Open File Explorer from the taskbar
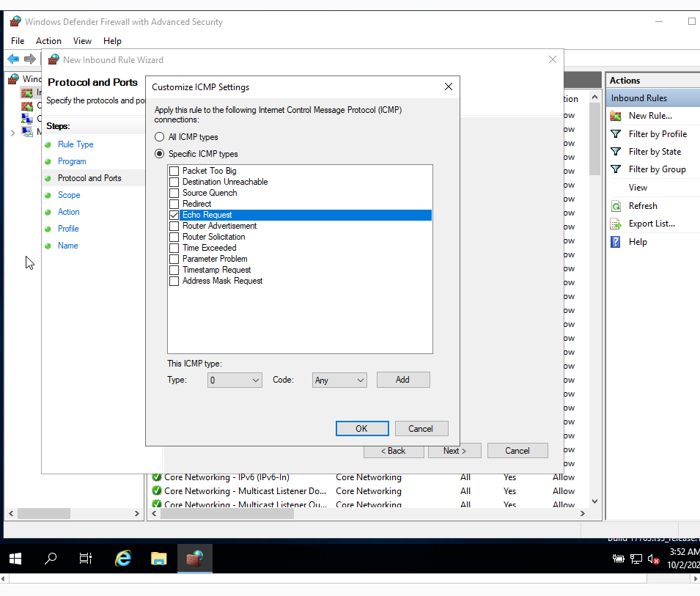Viewport: 700px width, 596px height. click(x=158, y=559)
